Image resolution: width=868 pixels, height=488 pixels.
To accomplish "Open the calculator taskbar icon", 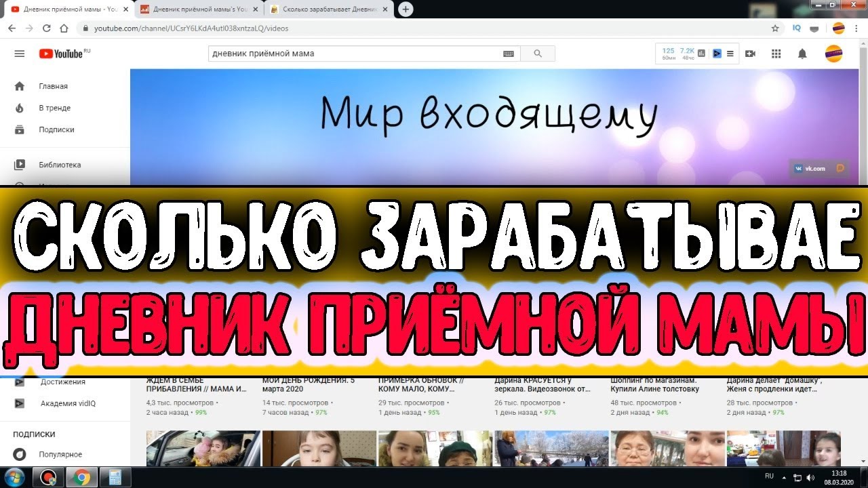I will 115,477.
